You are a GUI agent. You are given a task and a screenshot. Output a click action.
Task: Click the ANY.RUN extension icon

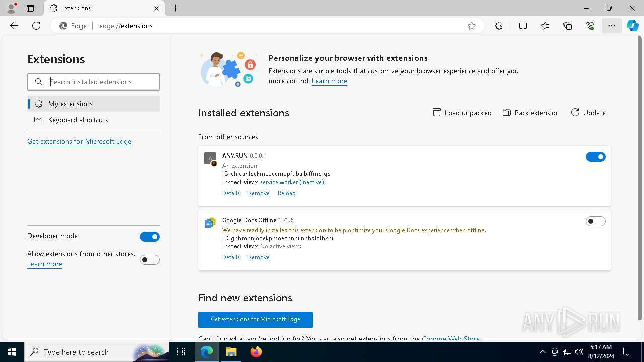click(210, 159)
